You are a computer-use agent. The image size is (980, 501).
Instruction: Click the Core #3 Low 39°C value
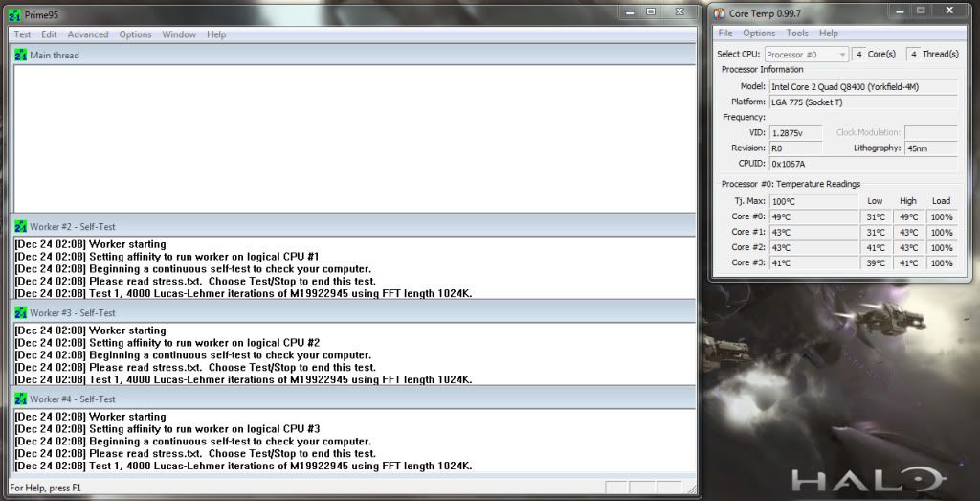click(876, 262)
